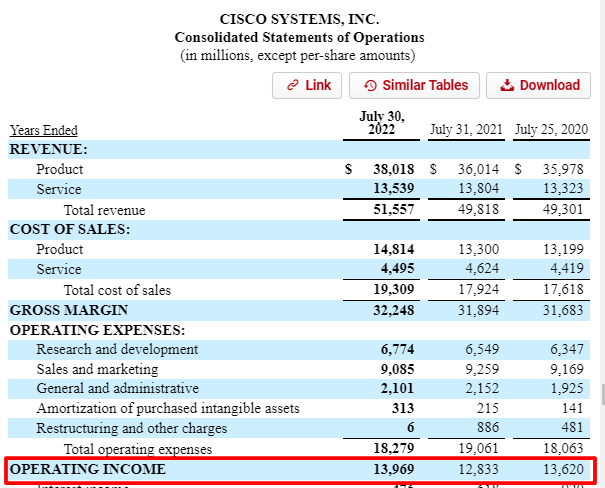This screenshot has height=488, width=605.
Task: Download the operations table
Action: click(x=539, y=85)
